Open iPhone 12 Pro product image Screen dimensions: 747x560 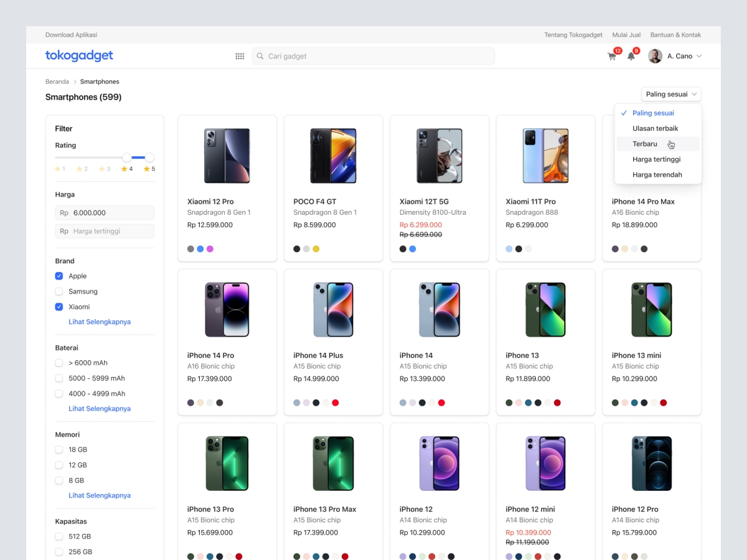[x=652, y=464]
